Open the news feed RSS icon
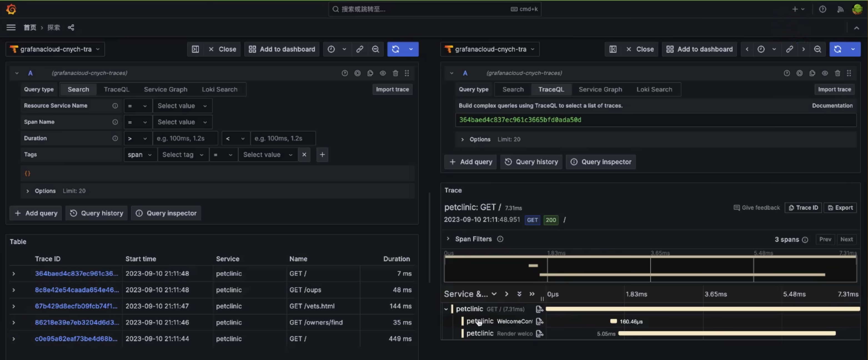This screenshot has height=360, width=868. (x=840, y=9)
